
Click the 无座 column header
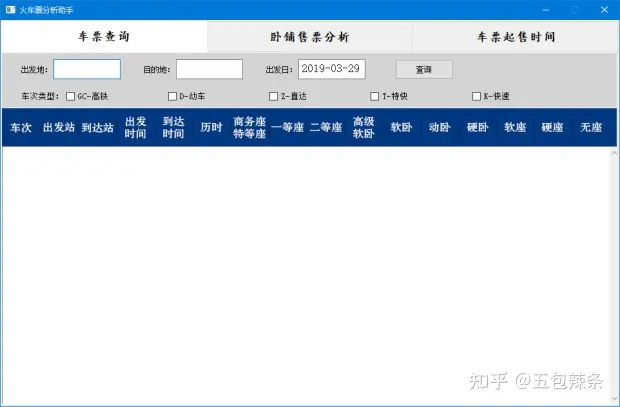591,127
